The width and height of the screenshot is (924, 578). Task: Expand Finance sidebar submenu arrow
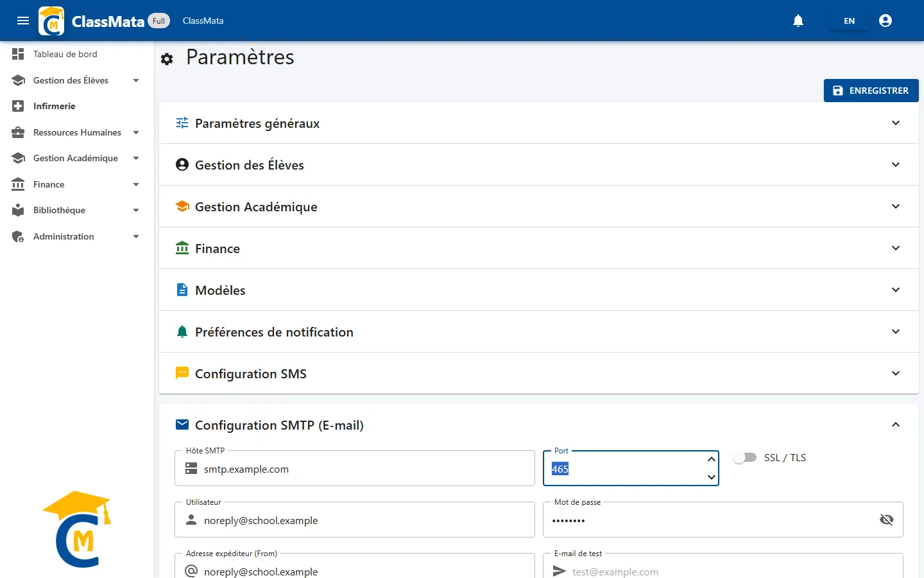pos(136,184)
